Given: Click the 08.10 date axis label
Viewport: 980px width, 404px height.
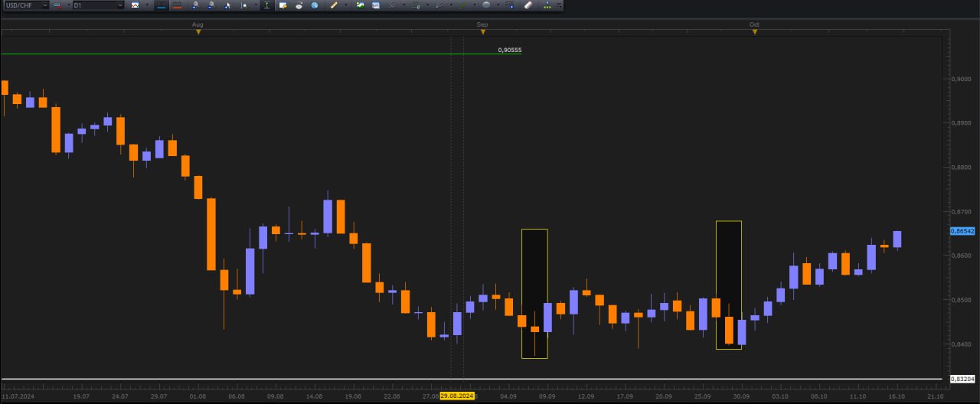Looking at the screenshot, I should point(818,396).
